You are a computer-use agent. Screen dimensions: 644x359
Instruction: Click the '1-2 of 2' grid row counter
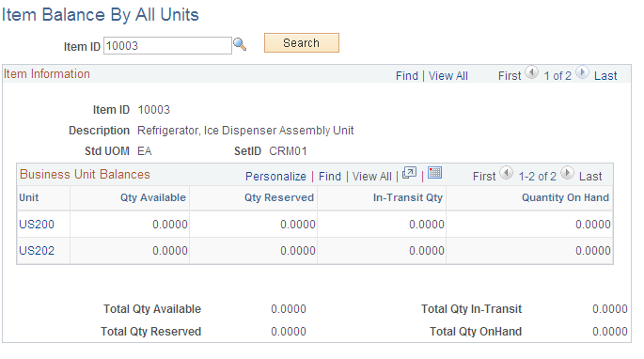coord(537,177)
